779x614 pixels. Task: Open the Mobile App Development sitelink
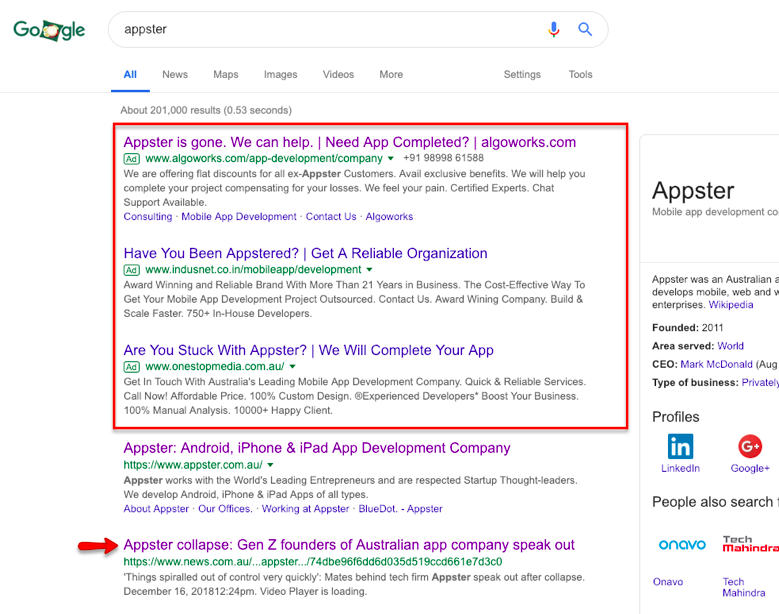point(238,217)
